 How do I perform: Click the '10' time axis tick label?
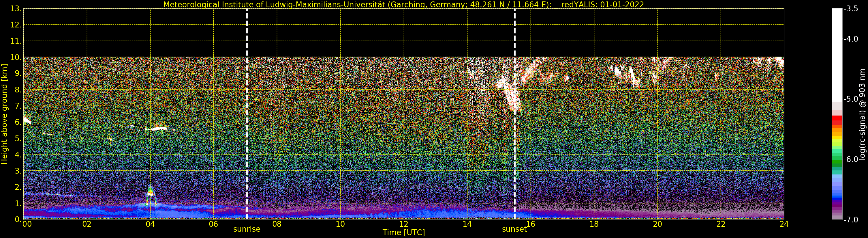tap(340, 224)
